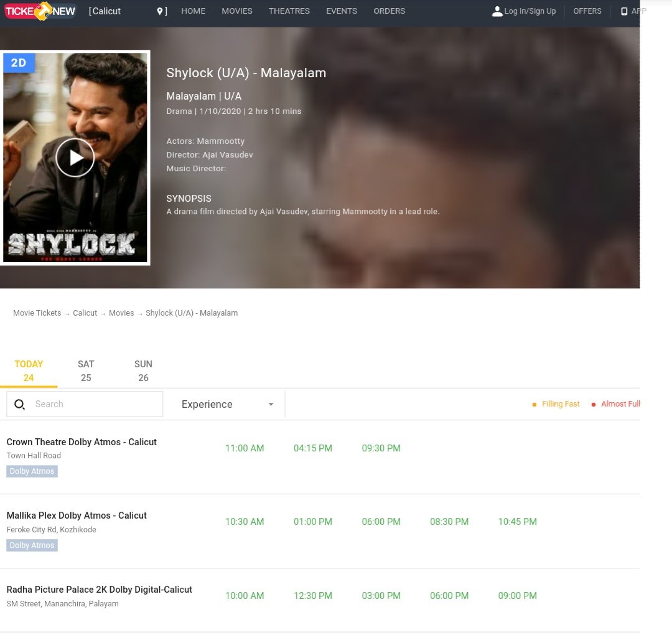Click Crown Theatre's Dolby Atmos tag
672x640 pixels.
32,471
